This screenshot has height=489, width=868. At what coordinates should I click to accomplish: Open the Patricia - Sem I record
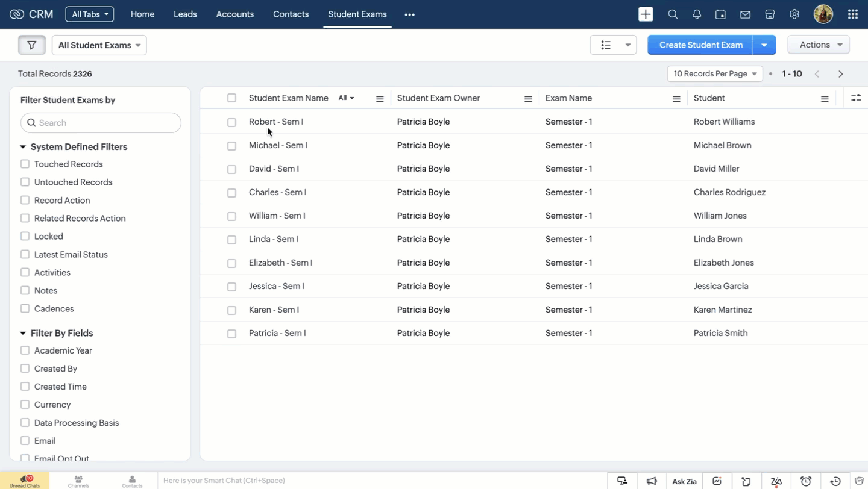277,333
